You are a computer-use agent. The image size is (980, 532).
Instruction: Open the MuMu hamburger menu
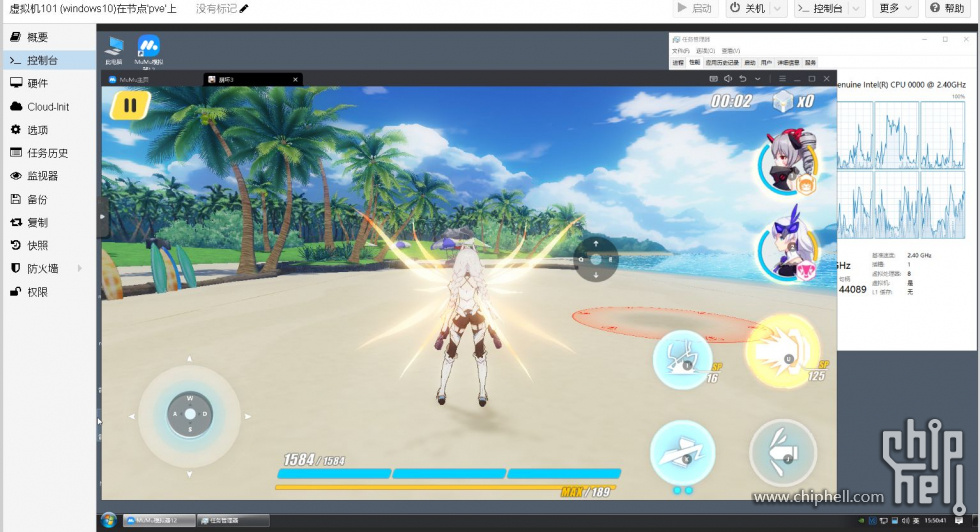pos(782,79)
